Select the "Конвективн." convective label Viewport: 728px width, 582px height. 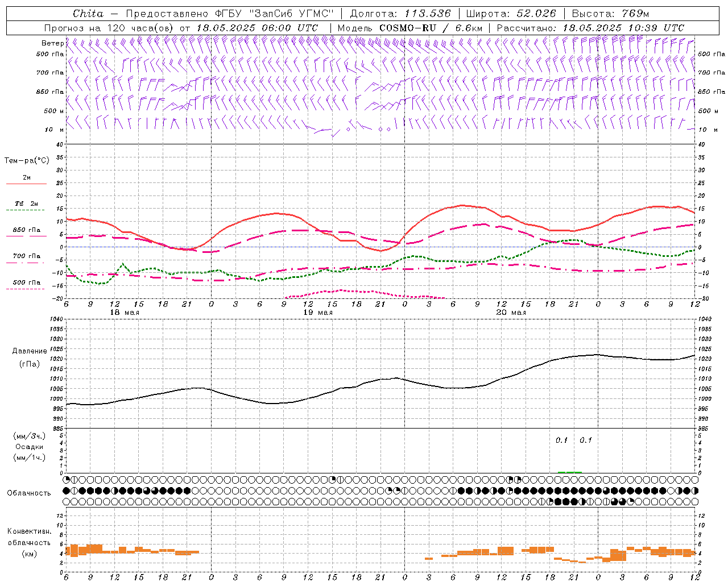29,531
